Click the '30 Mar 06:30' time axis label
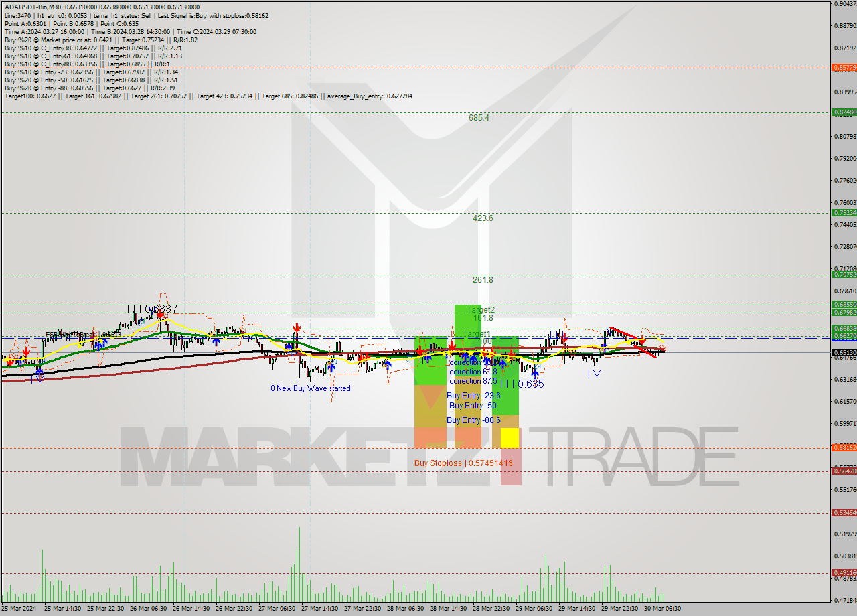Screen dimensions: 857x616 [664, 609]
